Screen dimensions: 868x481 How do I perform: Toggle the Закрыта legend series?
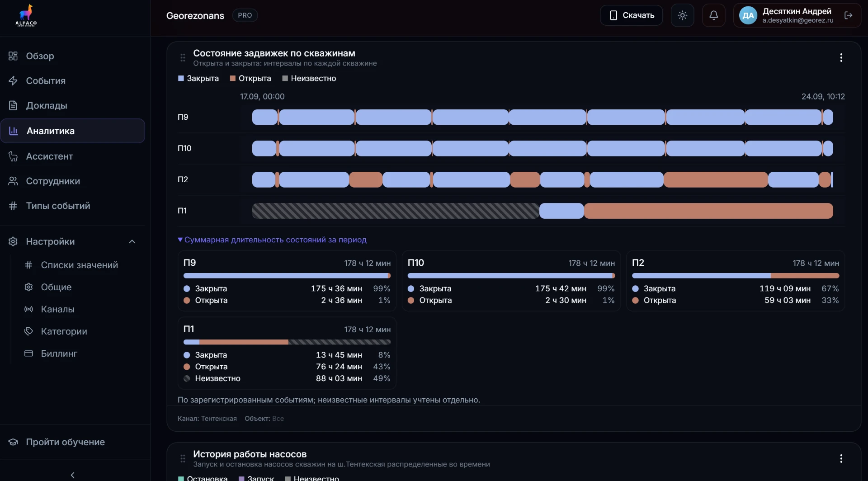[x=198, y=78]
